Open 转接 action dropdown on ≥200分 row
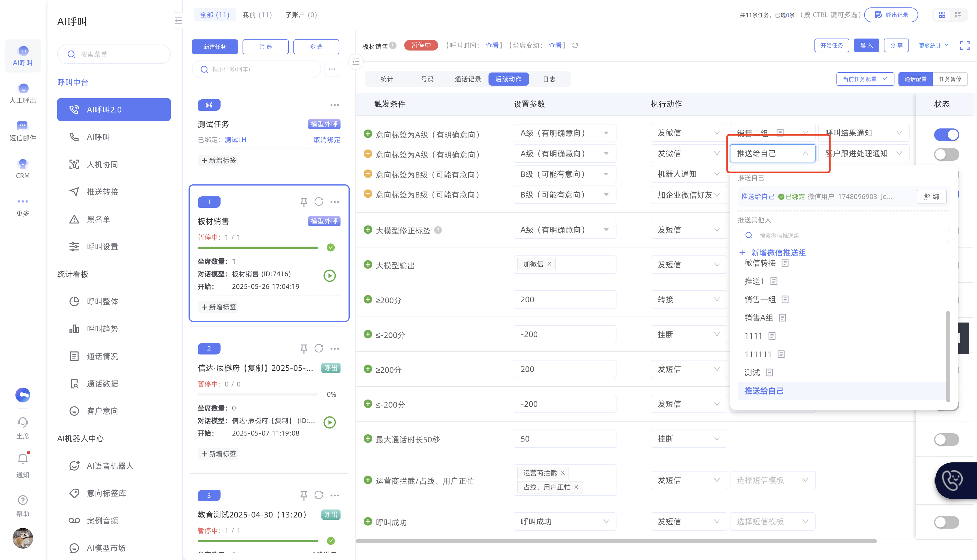The height and width of the screenshot is (560, 977). pos(688,300)
